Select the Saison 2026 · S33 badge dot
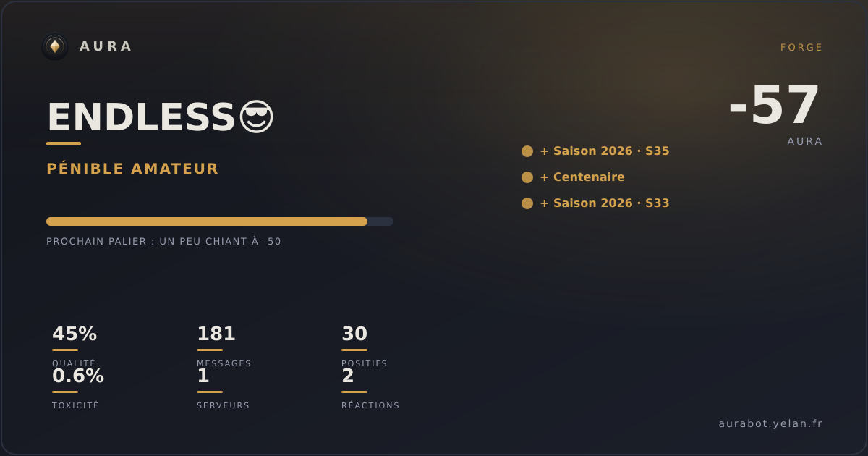 [x=527, y=203]
